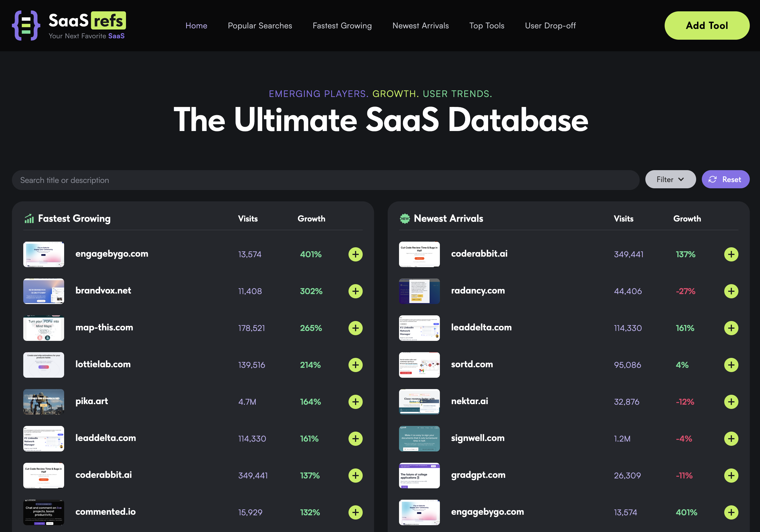Click the 401% growth value in Fastest Growing
Image resolution: width=760 pixels, height=532 pixels.
click(311, 254)
